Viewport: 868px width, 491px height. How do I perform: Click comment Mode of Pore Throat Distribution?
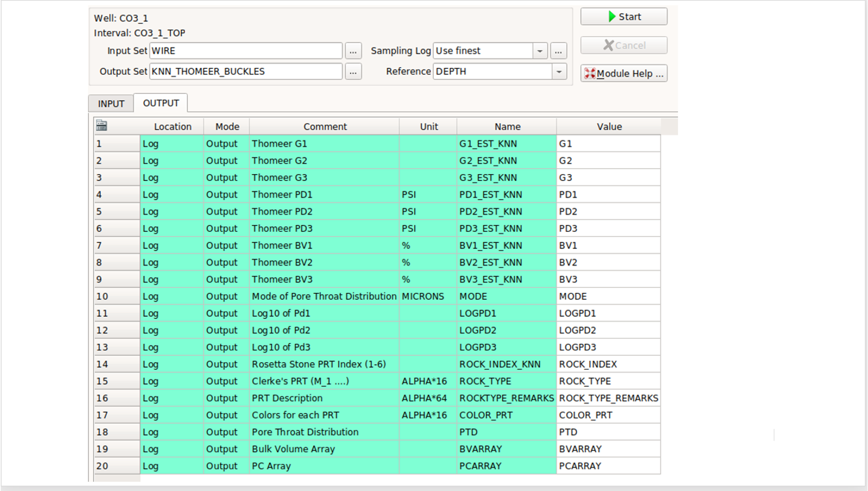coord(324,296)
